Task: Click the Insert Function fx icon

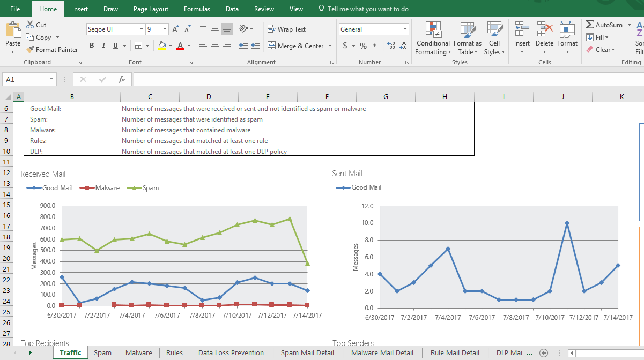Action: [x=122, y=79]
